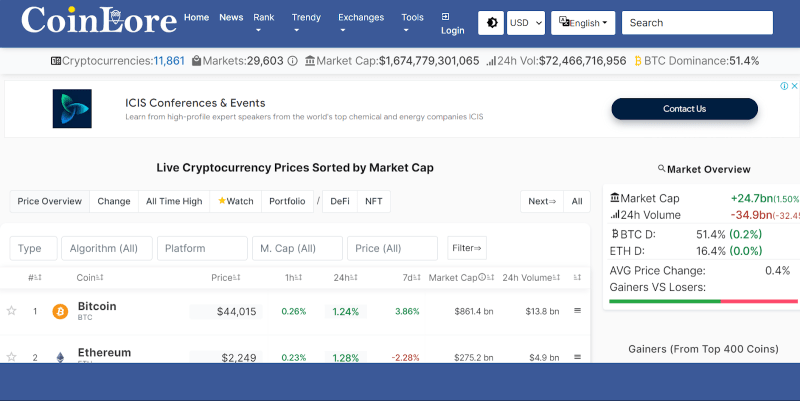Viewport: 800px width, 401px height.
Task: Sort by 24h change column
Action: click(x=345, y=278)
